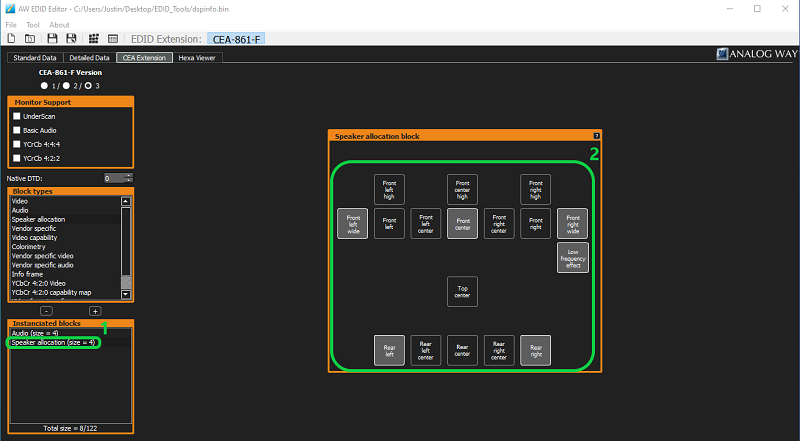800x441 pixels.
Task: Click the grid-of-squares toolbar icon
Action: [x=93, y=39]
